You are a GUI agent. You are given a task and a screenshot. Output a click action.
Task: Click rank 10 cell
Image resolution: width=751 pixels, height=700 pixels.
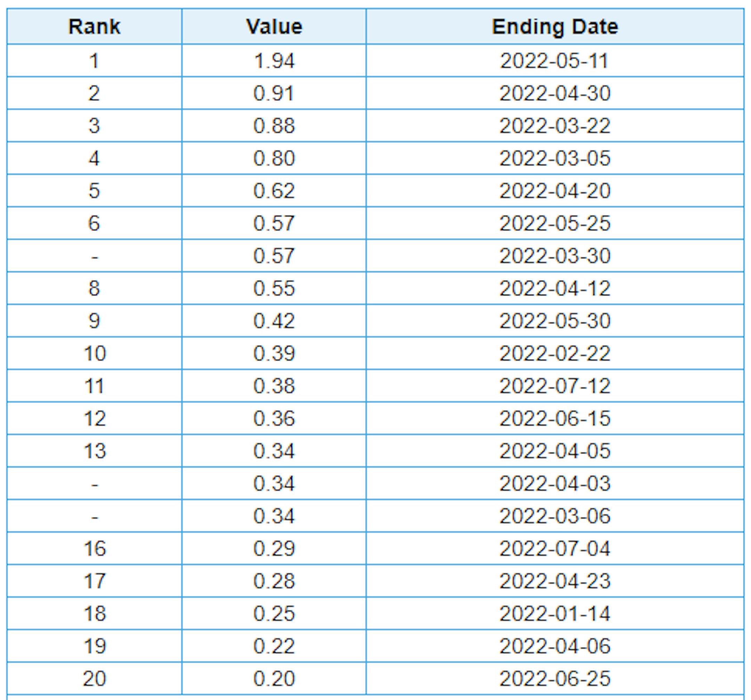tap(94, 354)
